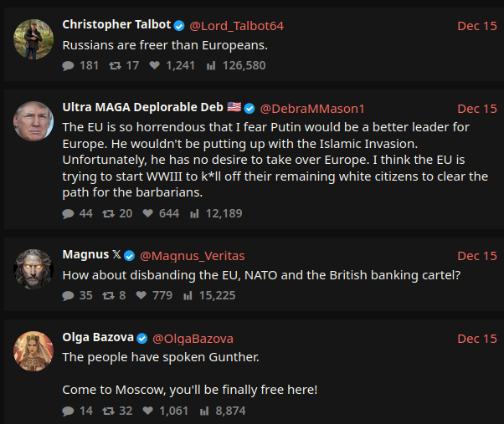This screenshot has height=424, width=504.
Task: Like the Magnus post with heart
Action: [x=141, y=295]
